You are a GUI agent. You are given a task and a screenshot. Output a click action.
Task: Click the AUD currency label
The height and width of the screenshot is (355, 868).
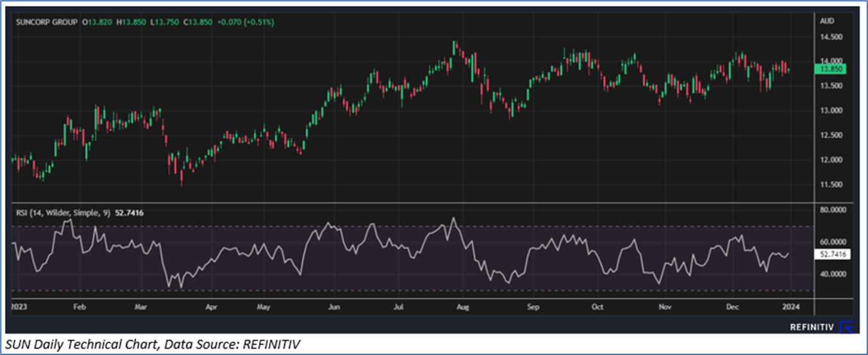pyautogui.click(x=826, y=21)
